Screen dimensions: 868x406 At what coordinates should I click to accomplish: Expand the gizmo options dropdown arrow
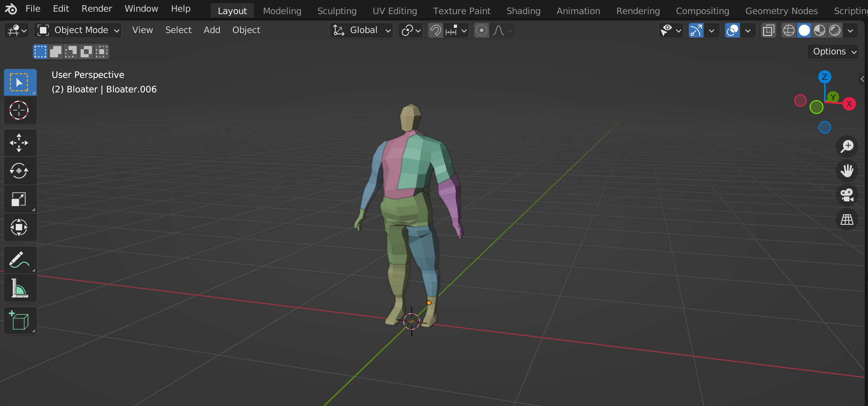[712, 30]
